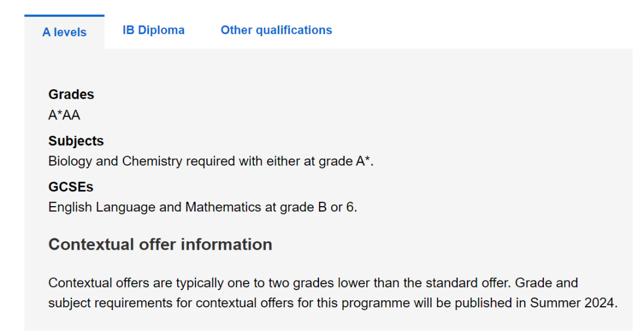The image size is (644, 336).
Task: Click the A*AA grade requirement text
Action: click(64, 115)
